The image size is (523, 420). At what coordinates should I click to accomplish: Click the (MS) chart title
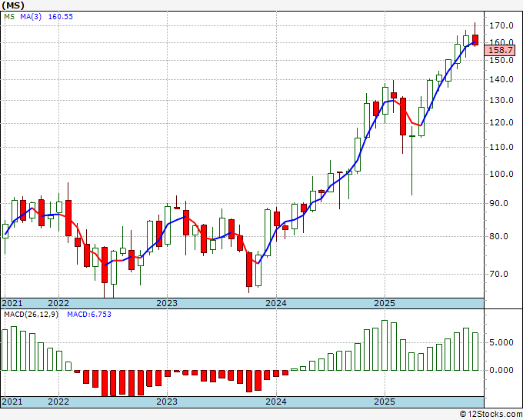pyautogui.click(x=13, y=5)
